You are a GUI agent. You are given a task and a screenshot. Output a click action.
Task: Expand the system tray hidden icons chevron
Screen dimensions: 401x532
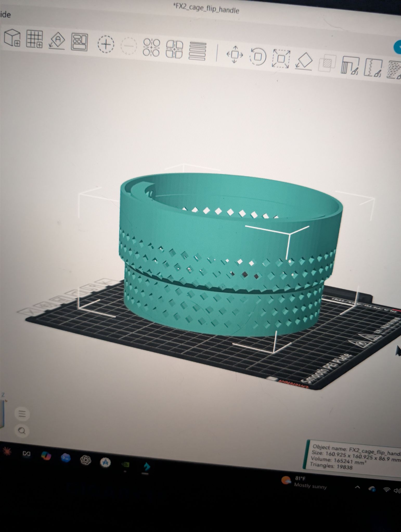[358, 487]
